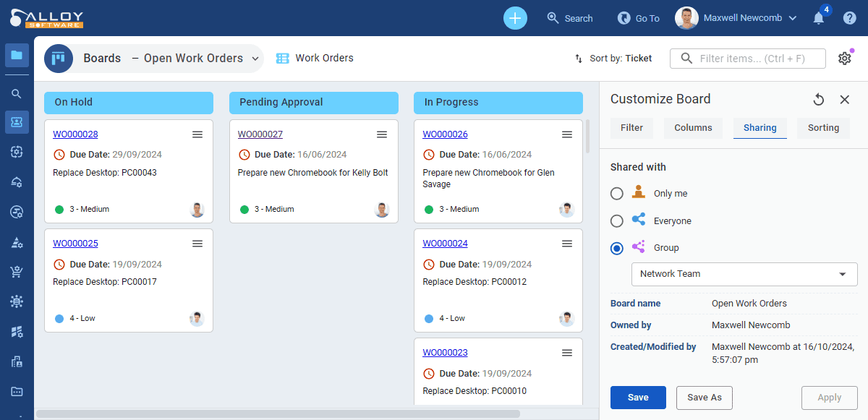The height and width of the screenshot is (420, 868).
Task: Select the Group sharing option
Action: pyautogui.click(x=617, y=248)
